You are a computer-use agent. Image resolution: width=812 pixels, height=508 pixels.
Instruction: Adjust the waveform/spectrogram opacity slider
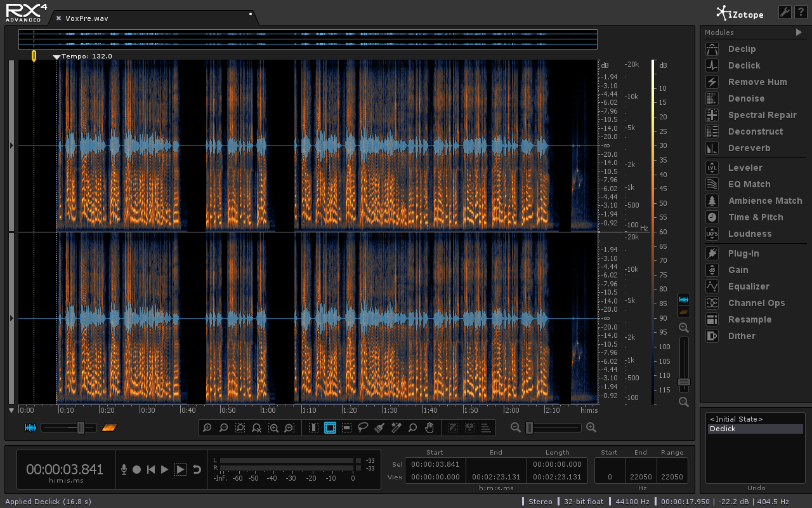[x=81, y=428]
